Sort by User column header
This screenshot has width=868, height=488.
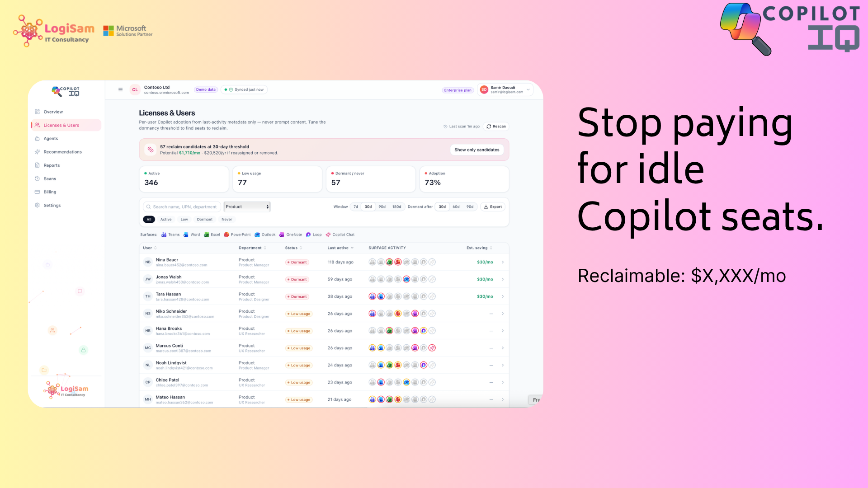pos(150,248)
